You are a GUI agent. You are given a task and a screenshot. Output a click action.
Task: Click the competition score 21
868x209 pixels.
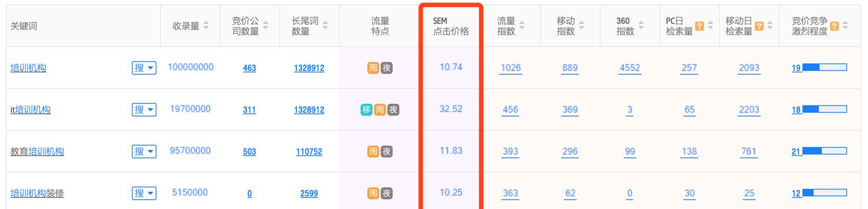[x=796, y=152]
